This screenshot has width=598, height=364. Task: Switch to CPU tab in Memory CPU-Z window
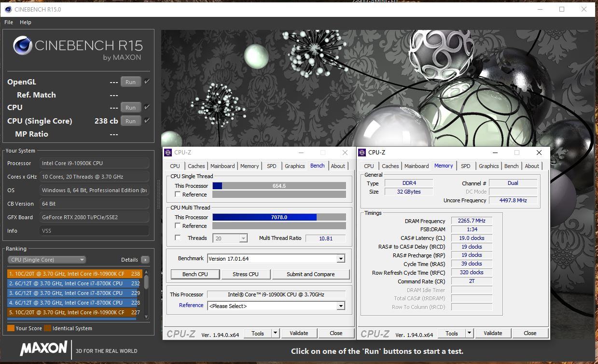coord(369,166)
